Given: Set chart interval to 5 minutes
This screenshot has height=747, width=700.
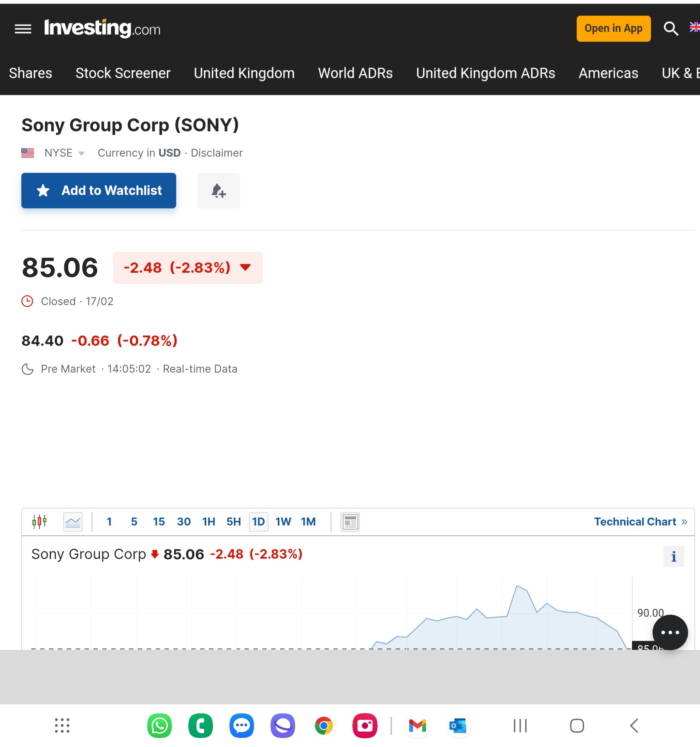Looking at the screenshot, I should pos(134,522).
